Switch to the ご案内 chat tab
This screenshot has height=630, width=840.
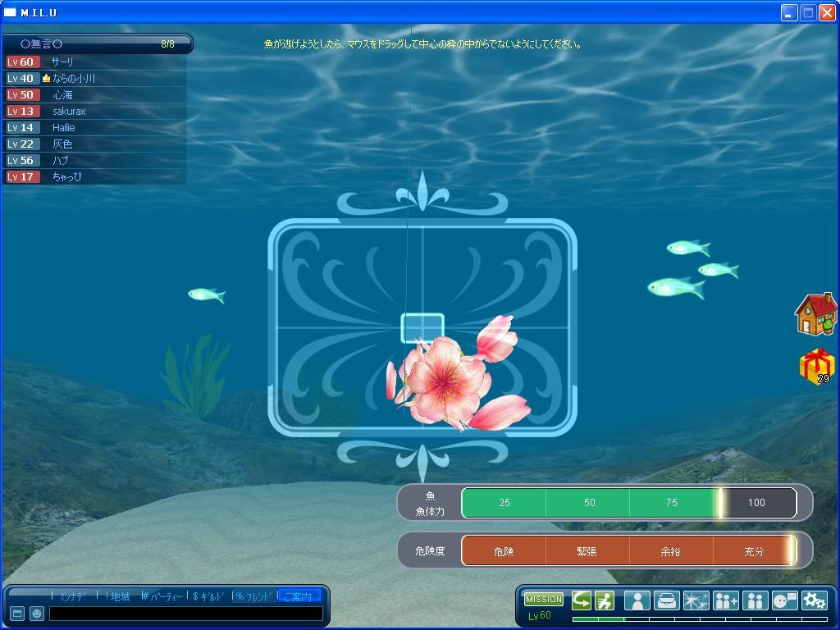299,596
